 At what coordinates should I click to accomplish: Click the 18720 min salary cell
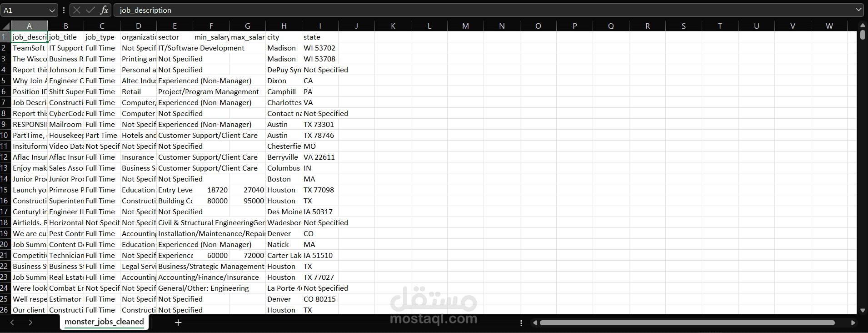pyautogui.click(x=211, y=190)
